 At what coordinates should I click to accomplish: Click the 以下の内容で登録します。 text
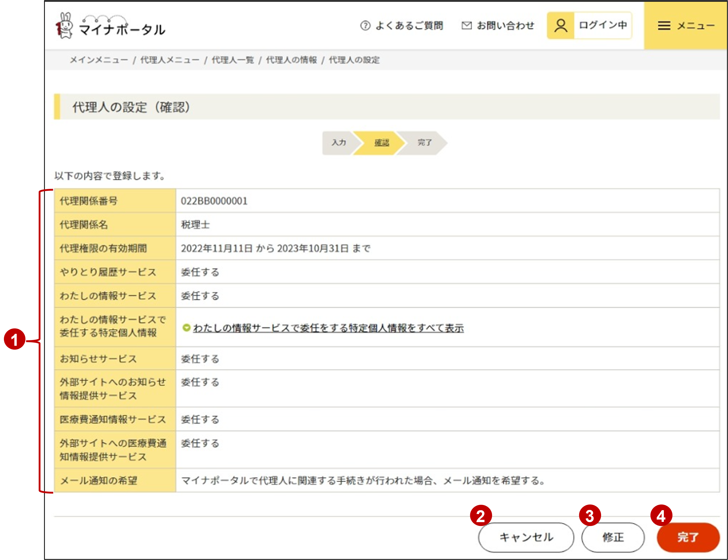tap(110, 176)
